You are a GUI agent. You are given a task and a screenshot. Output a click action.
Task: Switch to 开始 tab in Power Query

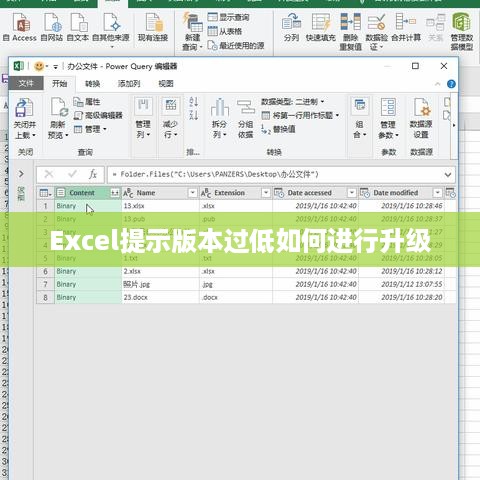tap(60, 83)
